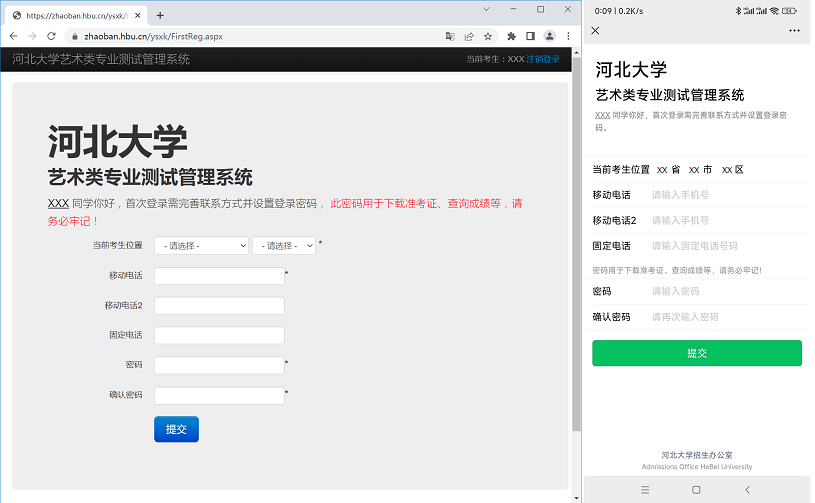Bookmark page with the star icon
Image resolution: width=815 pixels, height=503 pixels.
[488, 36]
